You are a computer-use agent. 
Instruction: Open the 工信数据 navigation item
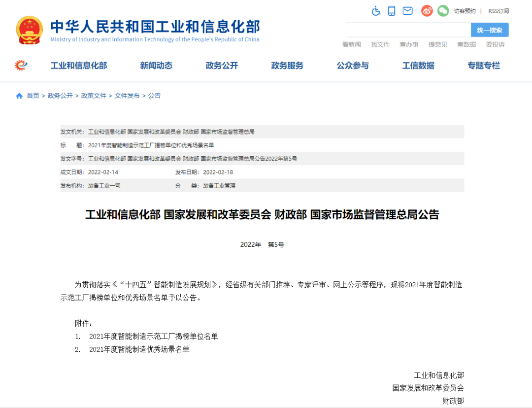[x=418, y=66]
